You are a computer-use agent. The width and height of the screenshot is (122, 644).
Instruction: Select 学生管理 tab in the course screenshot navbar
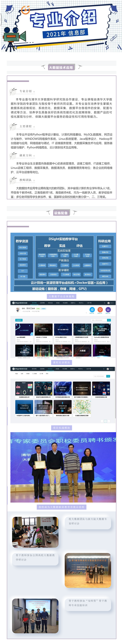(x=65, y=303)
